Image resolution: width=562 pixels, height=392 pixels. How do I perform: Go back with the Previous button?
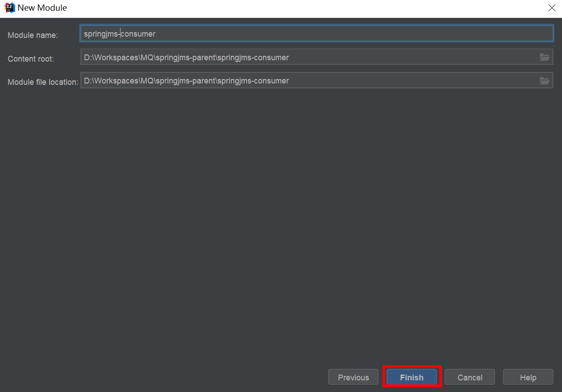[354, 377]
